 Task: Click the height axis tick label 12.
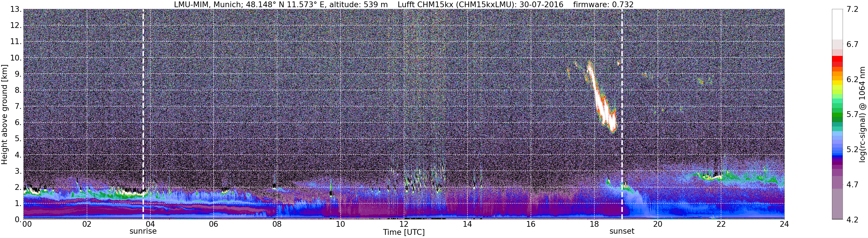tap(16, 26)
